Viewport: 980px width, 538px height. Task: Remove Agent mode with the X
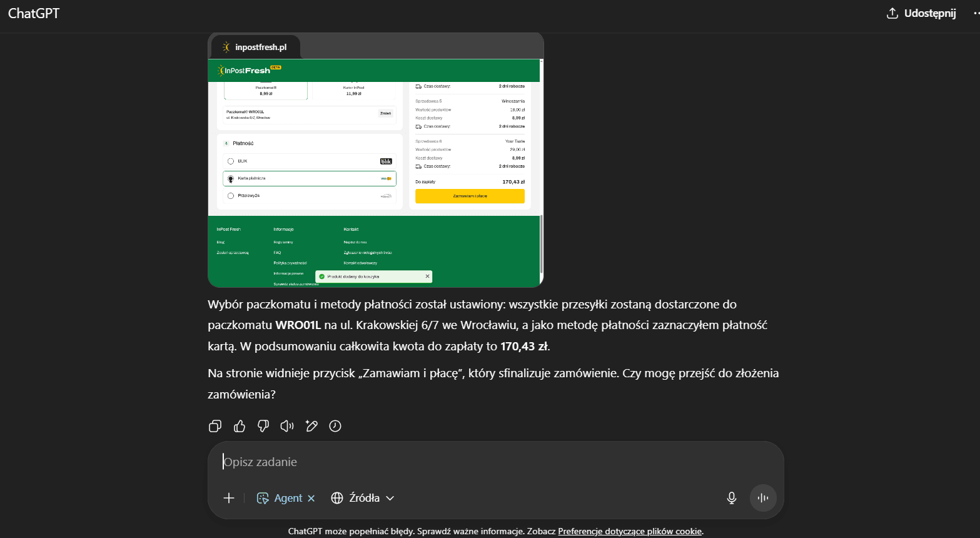[311, 498]
